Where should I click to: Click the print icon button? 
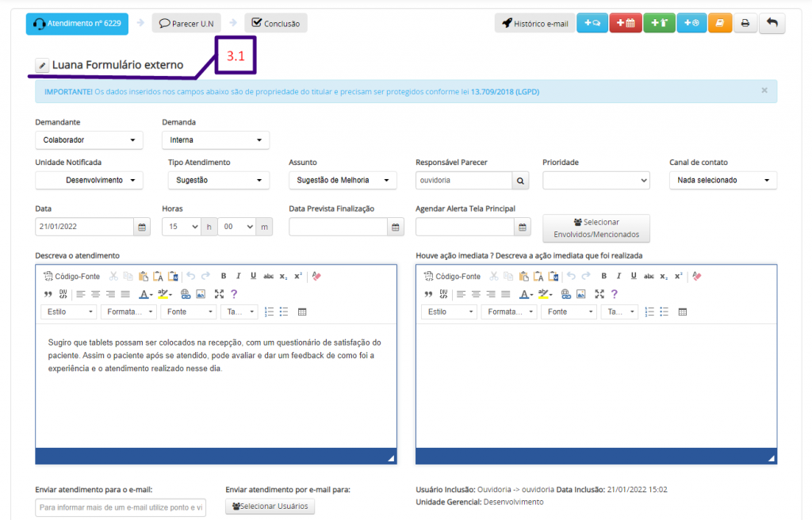click(745, 24)
